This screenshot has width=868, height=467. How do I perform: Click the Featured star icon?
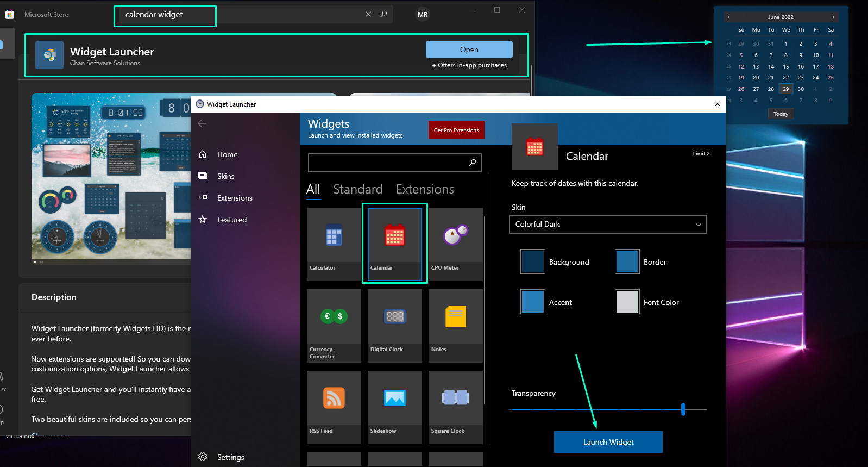click(203, 219)
